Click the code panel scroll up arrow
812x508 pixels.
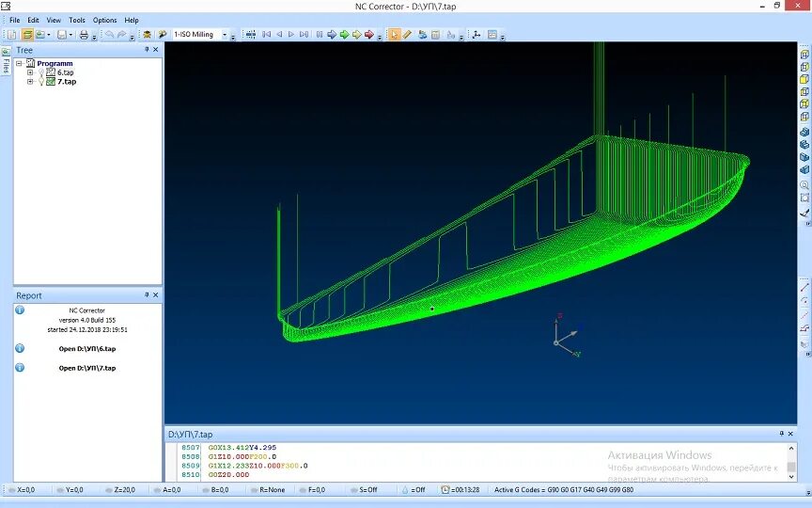[x=791, y=449]
